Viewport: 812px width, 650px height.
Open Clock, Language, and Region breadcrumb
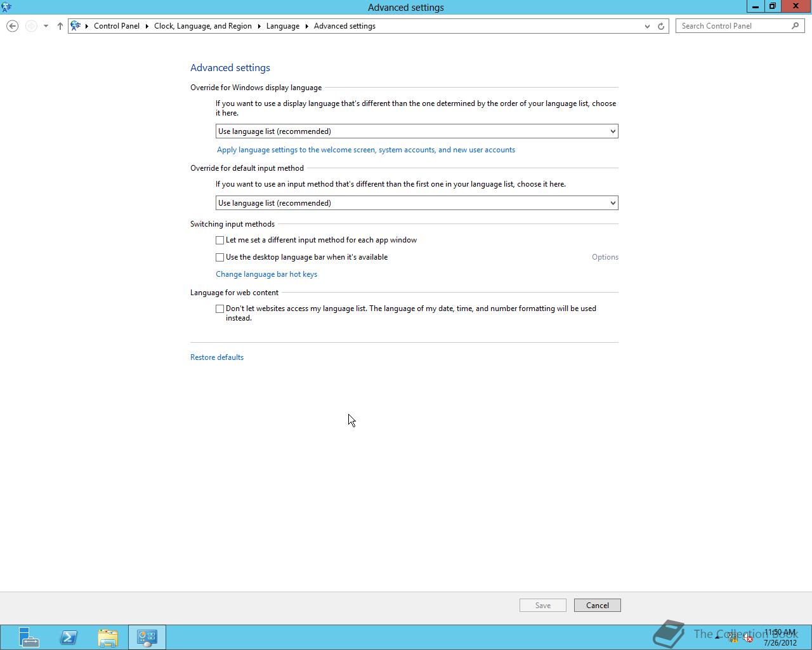(x=203, y=26)
